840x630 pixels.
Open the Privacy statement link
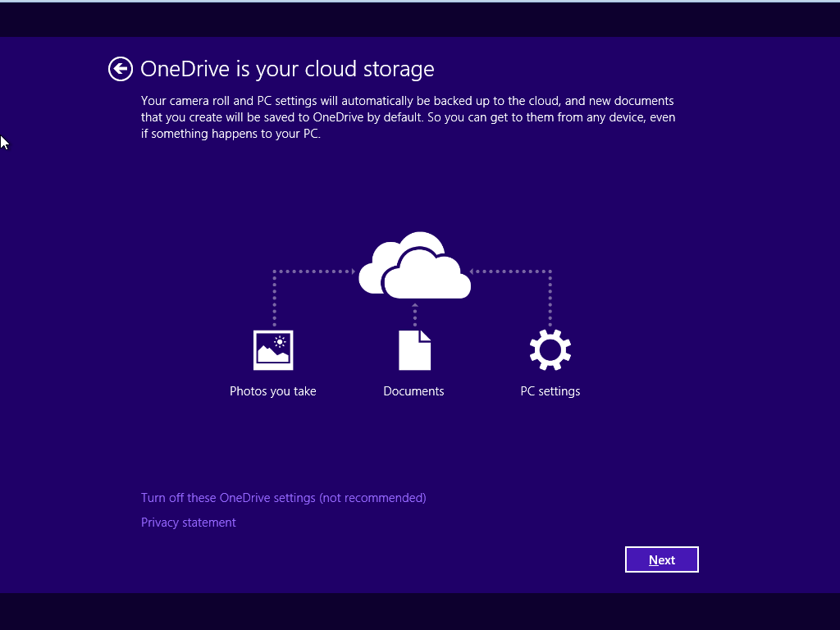click(x=188, y=523)
